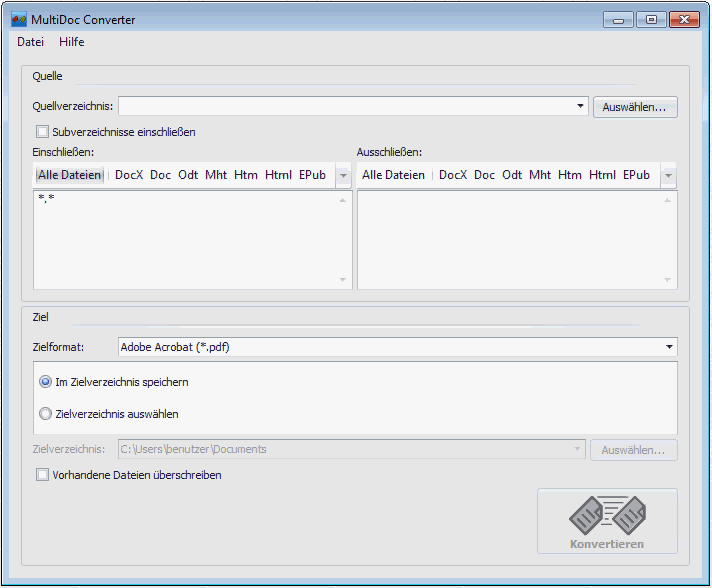
Task: Select Zielverzeichnis auswählen radio button
Action: 45,414
